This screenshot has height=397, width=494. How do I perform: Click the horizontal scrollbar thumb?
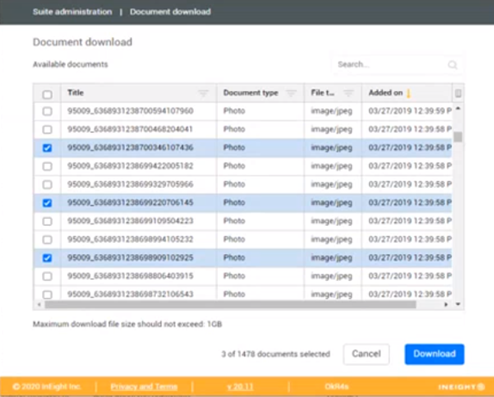(x=230, y=304)
